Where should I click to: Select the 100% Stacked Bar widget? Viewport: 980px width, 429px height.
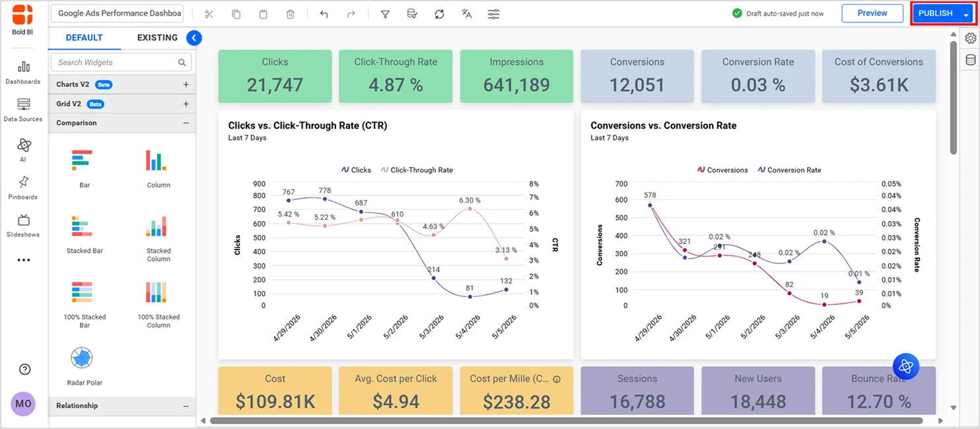pyautogui.click(x=85, y=304)
